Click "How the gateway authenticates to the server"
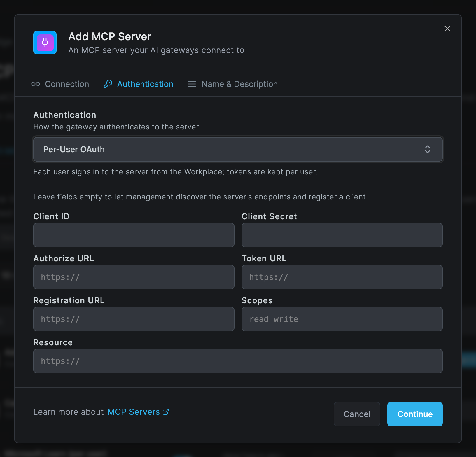Viewport: 476px width, 457px height. (116, 127)
